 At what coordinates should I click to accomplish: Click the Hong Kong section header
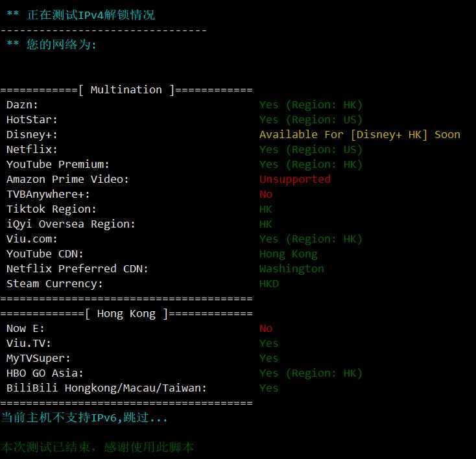click(x=126, y=313)
